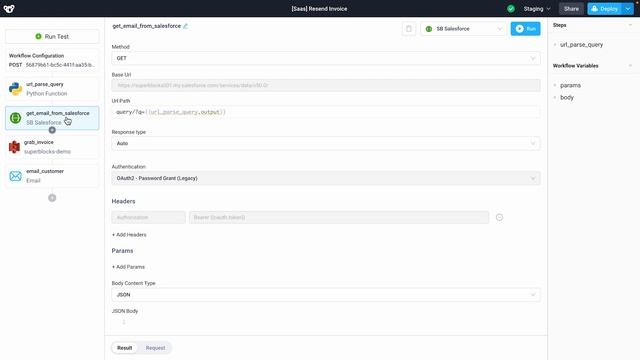640x360 pixels.
Task: Open the Staging environment dropdown
Action: point(537,9)
